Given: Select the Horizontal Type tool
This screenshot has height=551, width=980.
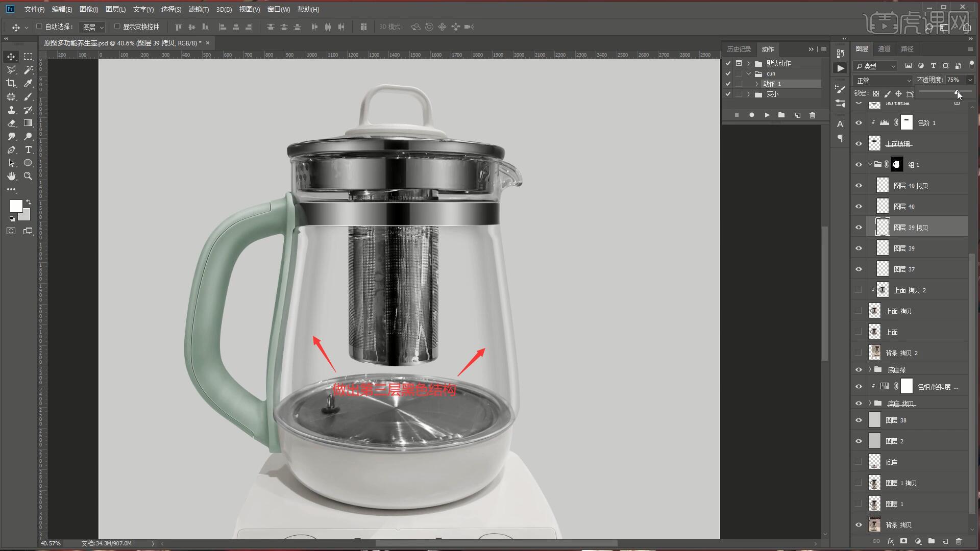Looking at the screenshot, I should tap(29, 149).
